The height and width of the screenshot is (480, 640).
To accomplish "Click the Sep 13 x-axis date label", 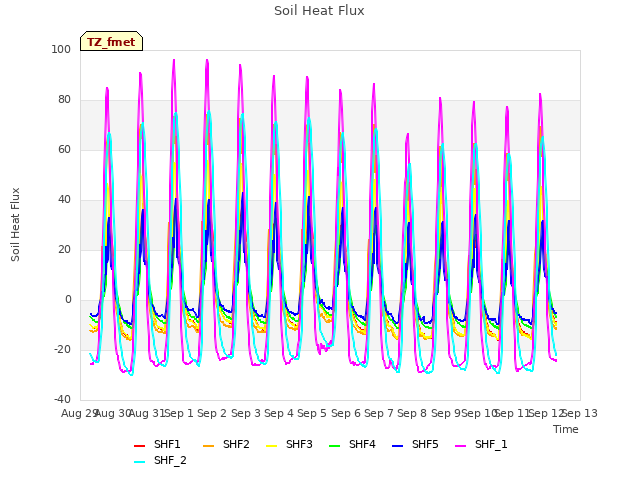I will pyautogui.click(x=580, y=413).
